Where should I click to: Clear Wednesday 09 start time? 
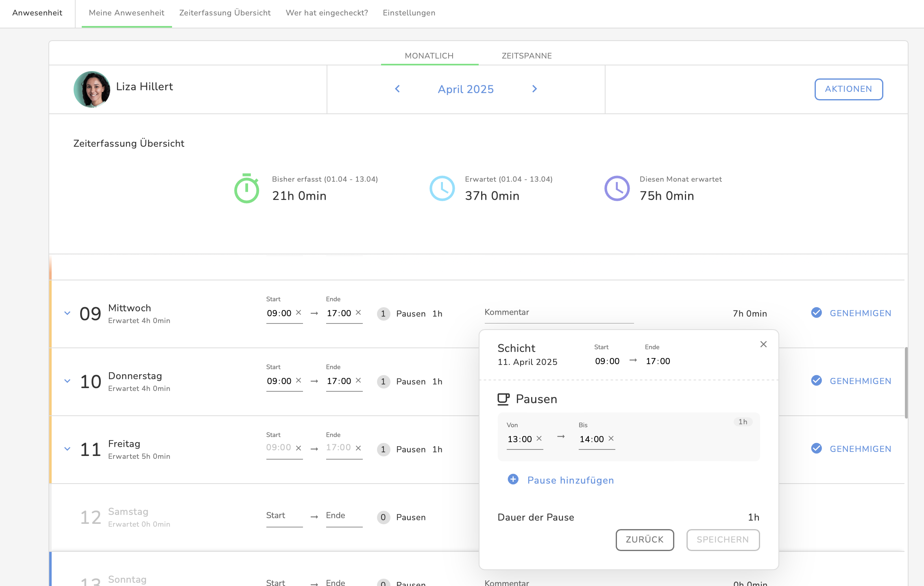[299, 313]
